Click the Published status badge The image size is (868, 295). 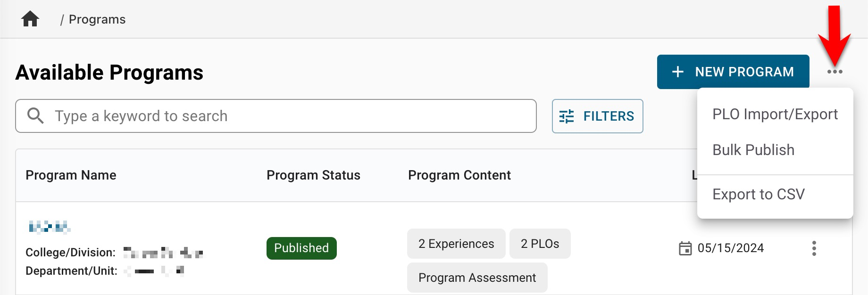pos(301,248)
